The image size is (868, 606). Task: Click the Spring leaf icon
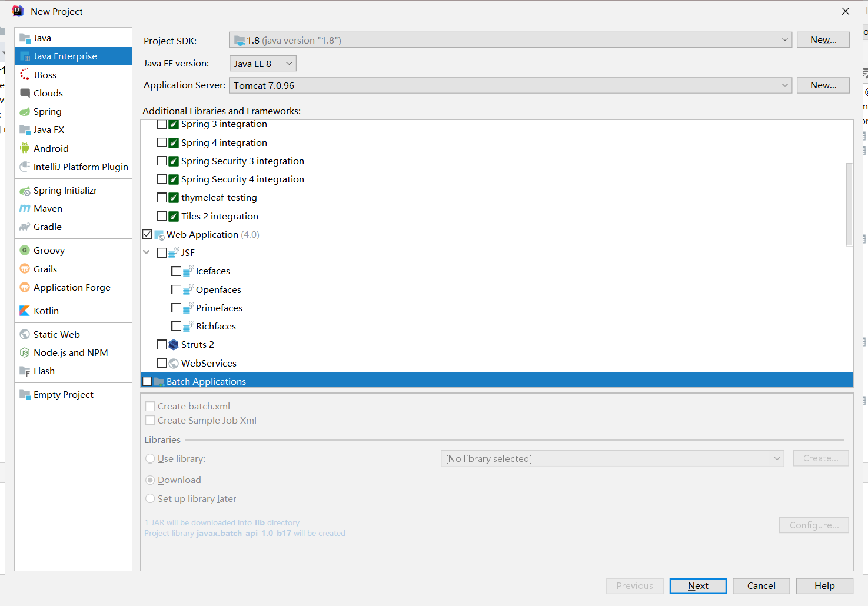tap(25, 112)
